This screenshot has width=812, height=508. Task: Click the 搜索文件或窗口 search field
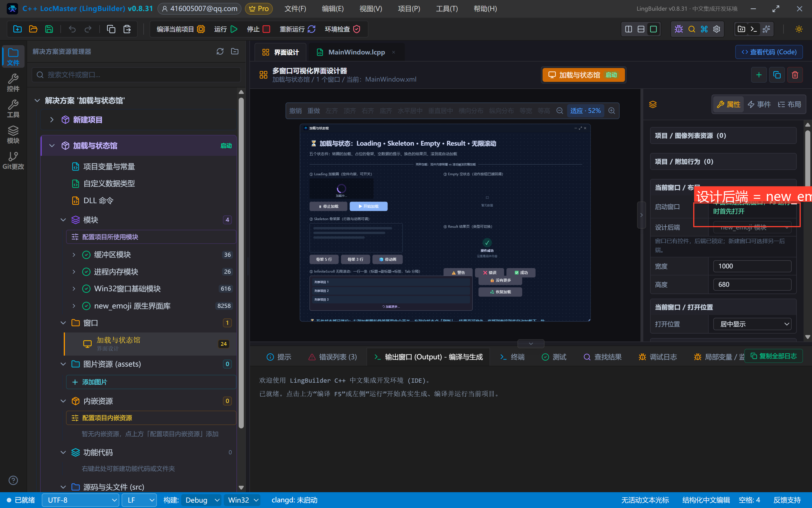coord(136,75)
